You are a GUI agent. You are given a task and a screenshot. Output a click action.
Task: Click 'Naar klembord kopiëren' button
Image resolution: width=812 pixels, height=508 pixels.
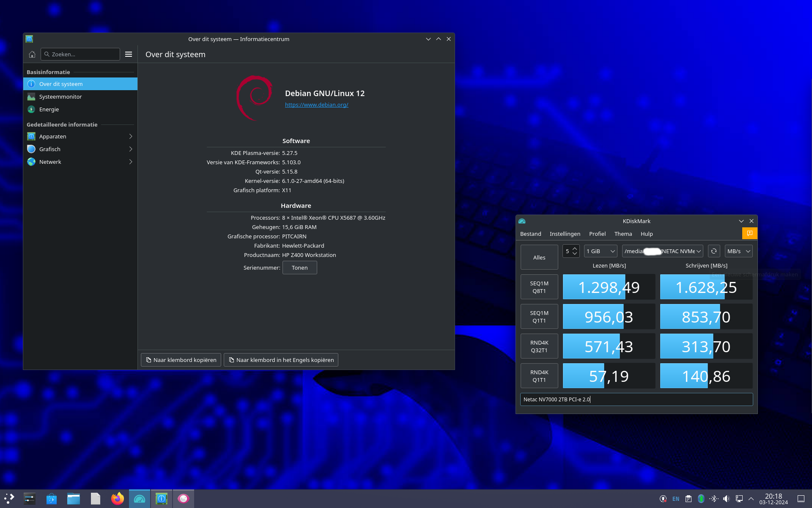(x=181, y=360)
